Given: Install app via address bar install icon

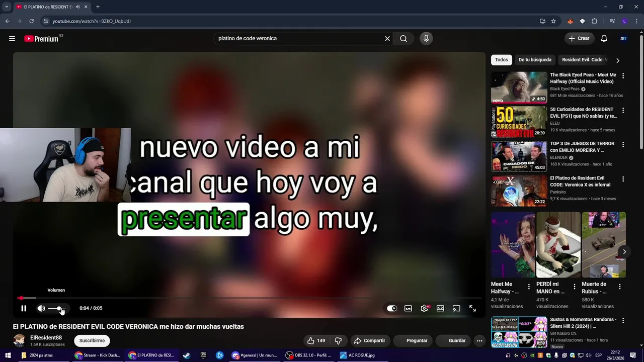Looking at the screenshot, I should coord(542,21).
